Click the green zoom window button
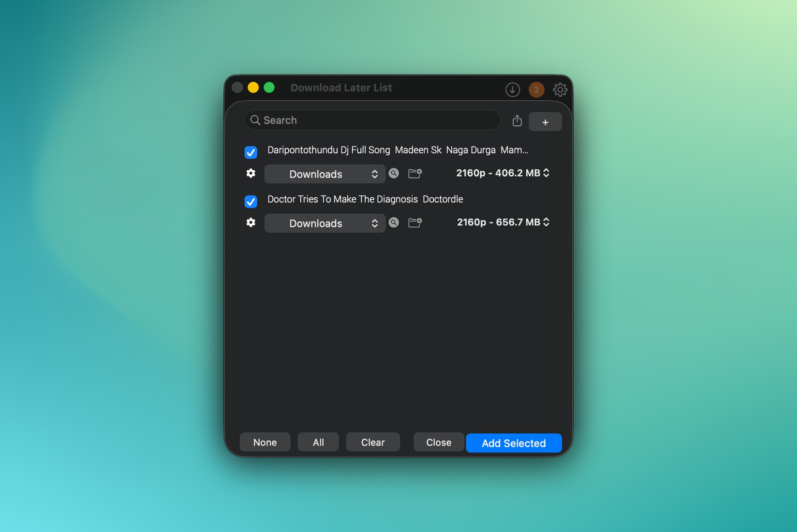Screen dimensions: 797x532 coord(269,88)
